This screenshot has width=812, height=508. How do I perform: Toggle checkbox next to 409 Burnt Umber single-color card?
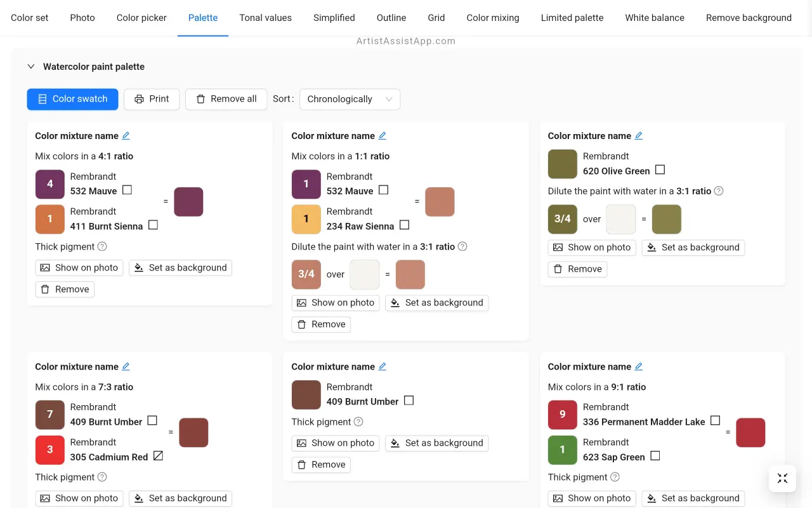(409, 400)
